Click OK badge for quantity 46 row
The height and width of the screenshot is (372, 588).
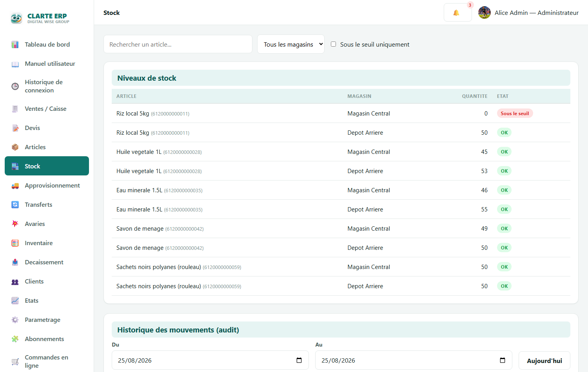point(504,190)
